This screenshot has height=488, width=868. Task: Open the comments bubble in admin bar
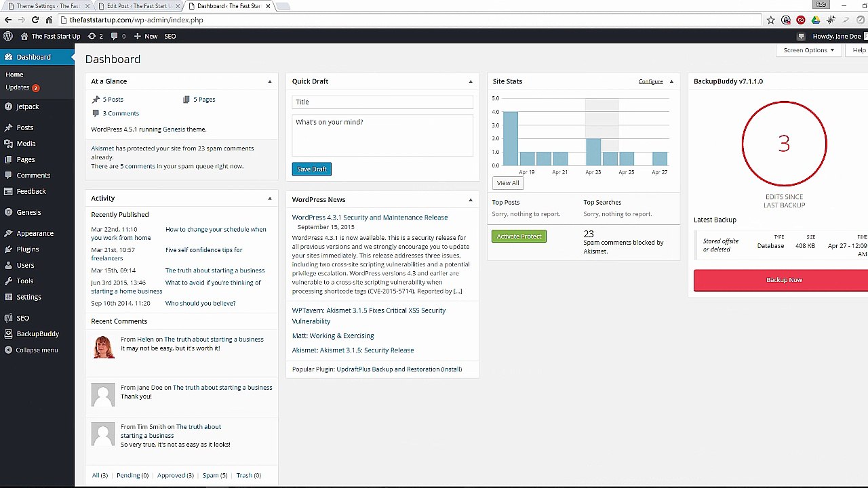115,36
